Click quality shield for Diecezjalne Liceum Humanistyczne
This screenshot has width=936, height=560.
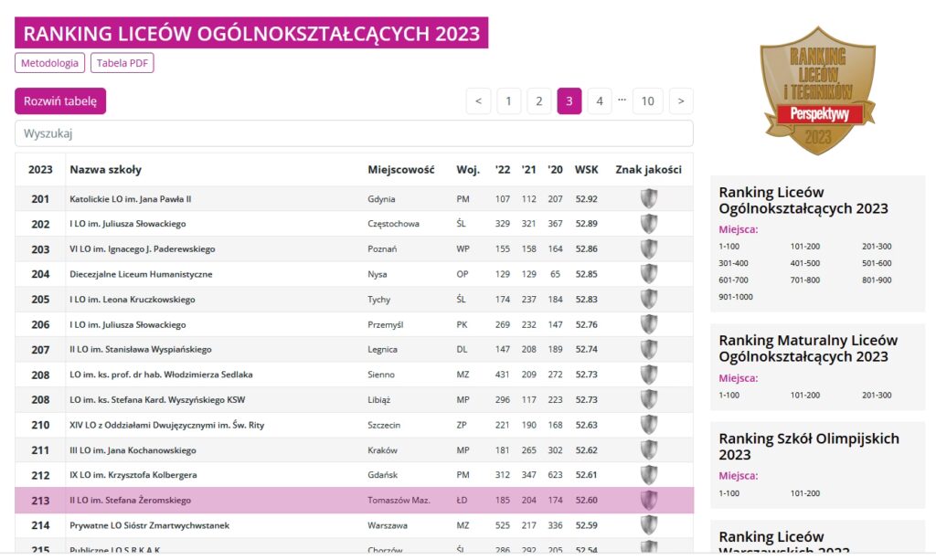pos(649,274)
